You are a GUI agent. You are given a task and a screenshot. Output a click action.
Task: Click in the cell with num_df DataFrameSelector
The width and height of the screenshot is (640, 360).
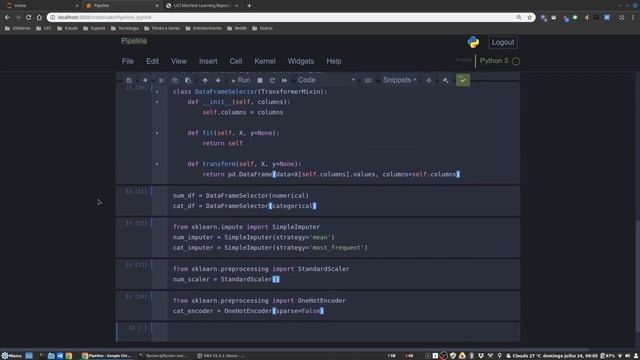pos(344,201)
